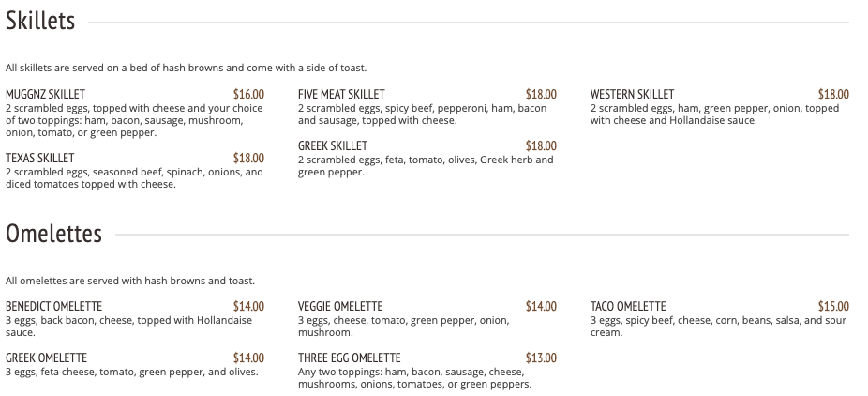Click the Western Skillet $18.00 price
Viewport: 868px width, 396px height.
click(x=833, y=95)
